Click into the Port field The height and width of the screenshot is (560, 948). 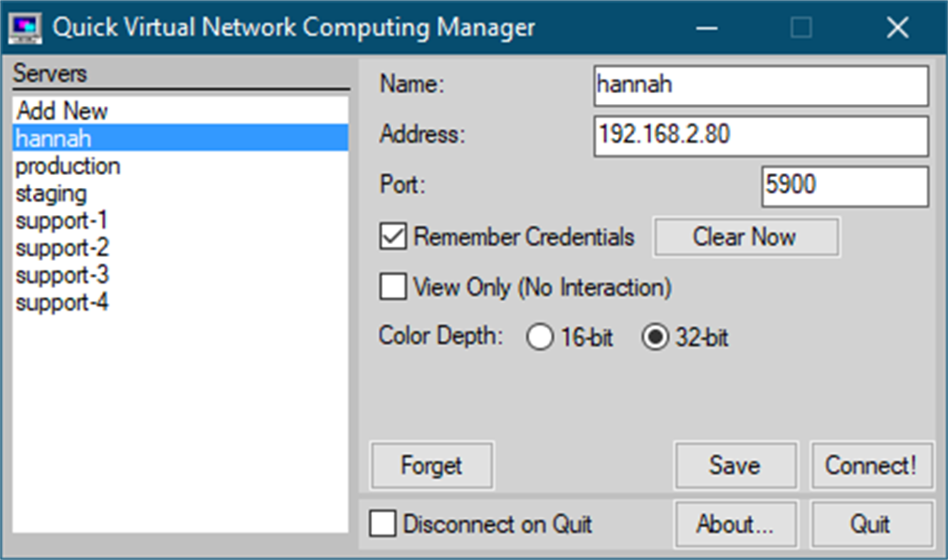844,186
